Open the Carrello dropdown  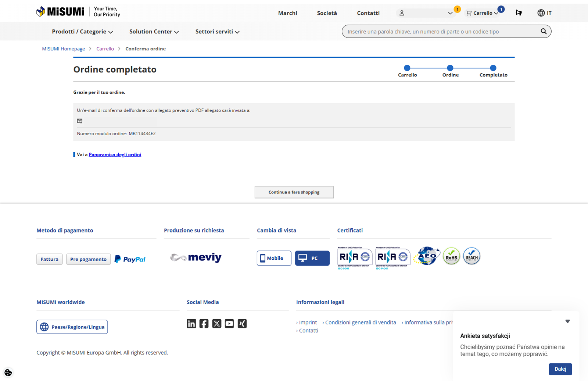pyautogui.click(x=483, y=13)
